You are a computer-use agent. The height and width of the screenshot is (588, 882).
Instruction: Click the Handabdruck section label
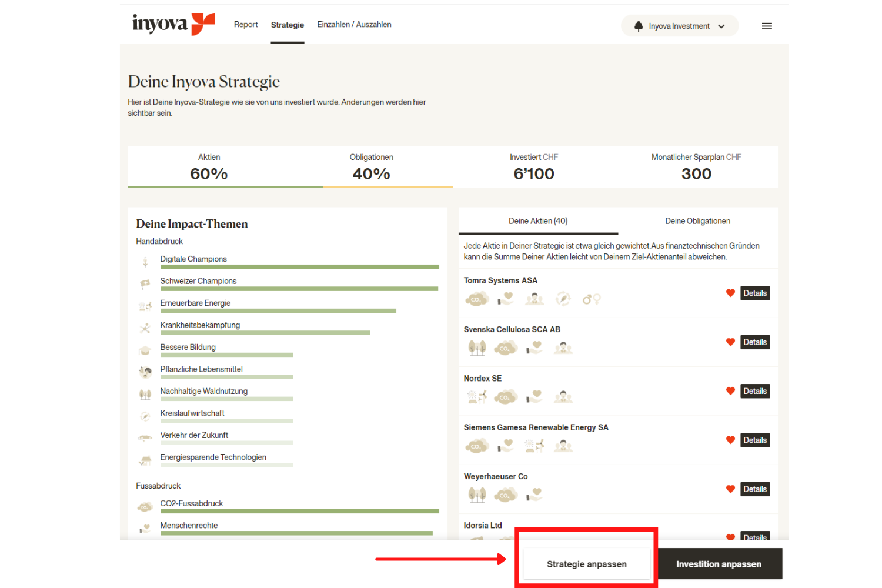click(159, 242)
